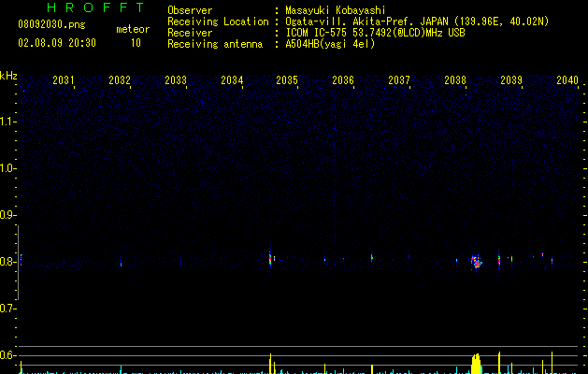The image size is (588, 374).
Task: Click the 1.0 frequency axis label
Action: 7,168
